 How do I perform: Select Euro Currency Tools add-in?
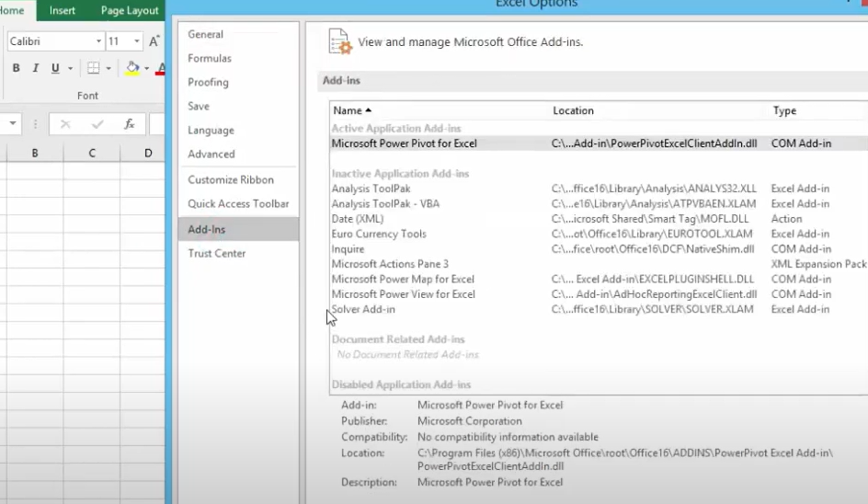599,234
